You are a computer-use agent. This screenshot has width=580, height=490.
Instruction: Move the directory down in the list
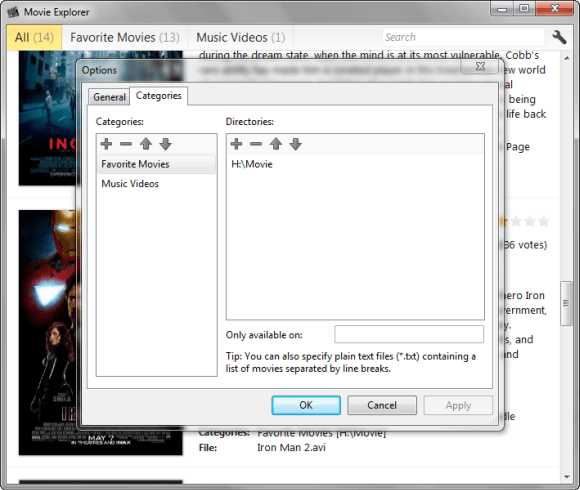click(296, 144)
